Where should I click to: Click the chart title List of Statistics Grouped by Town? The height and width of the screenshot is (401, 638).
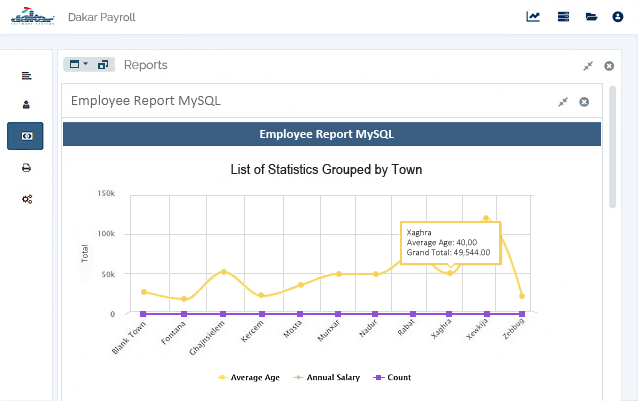coord(326,169)
